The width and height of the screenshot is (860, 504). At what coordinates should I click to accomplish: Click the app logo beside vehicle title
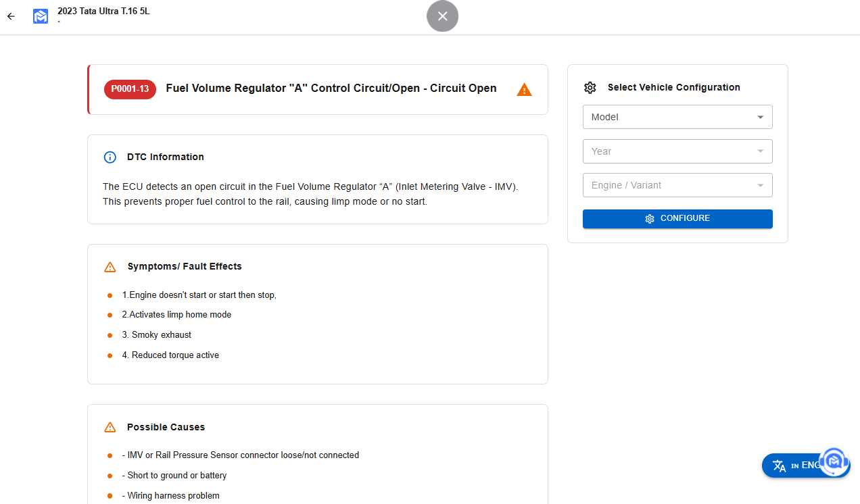[41, 16]
